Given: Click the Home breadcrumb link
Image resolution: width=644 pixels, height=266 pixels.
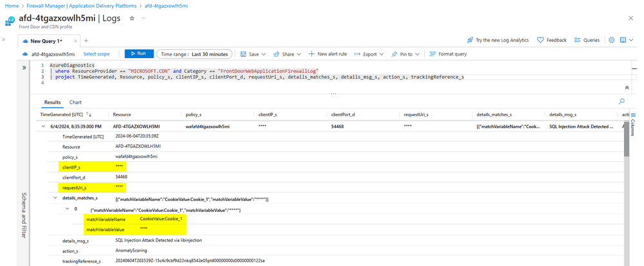Looking at the screenshot, I should coord(12,6).
